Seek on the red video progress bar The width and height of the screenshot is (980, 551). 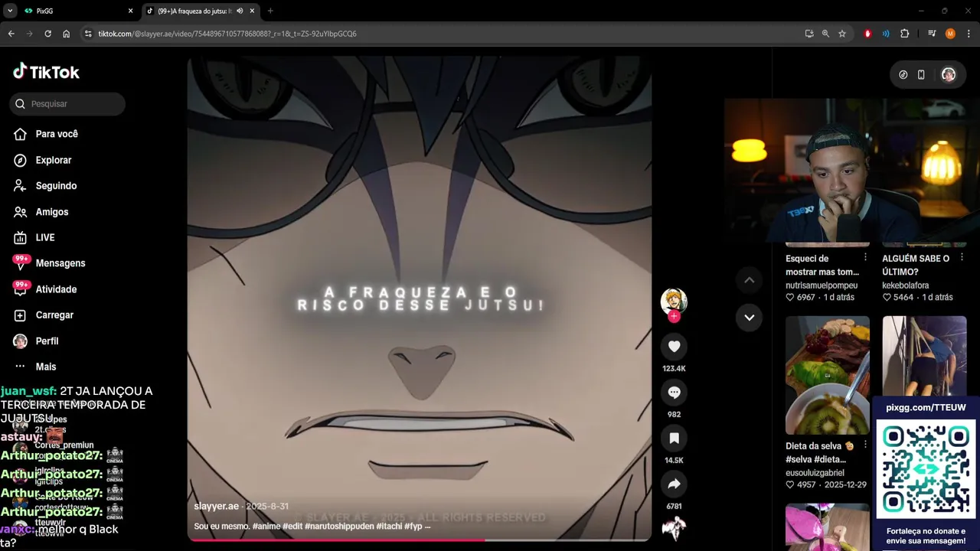pyautogui.click(x=420, y=540)
